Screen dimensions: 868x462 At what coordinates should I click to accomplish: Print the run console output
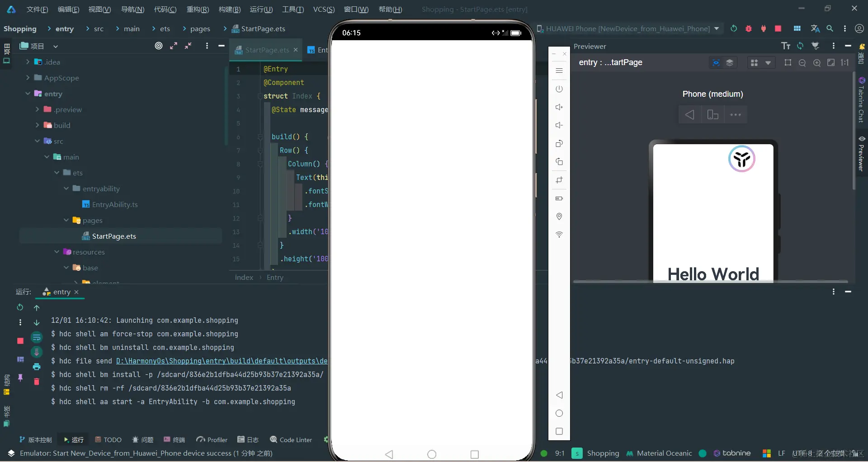point(37,367)
